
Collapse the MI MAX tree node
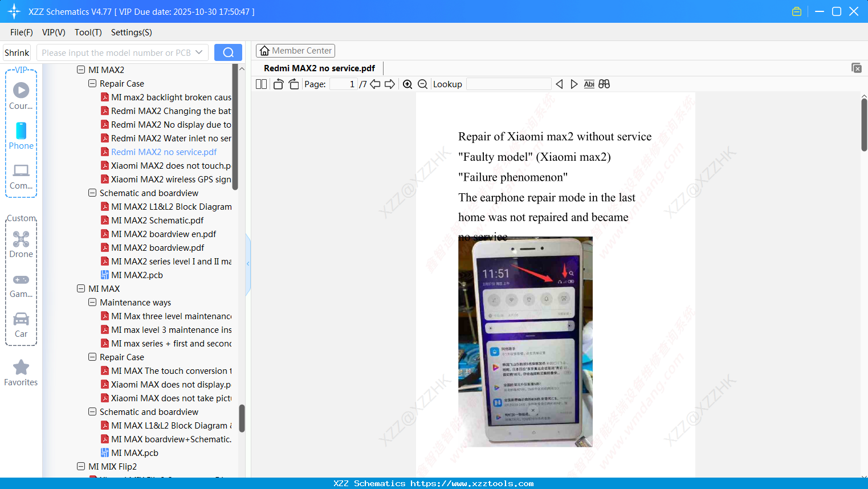81,289
